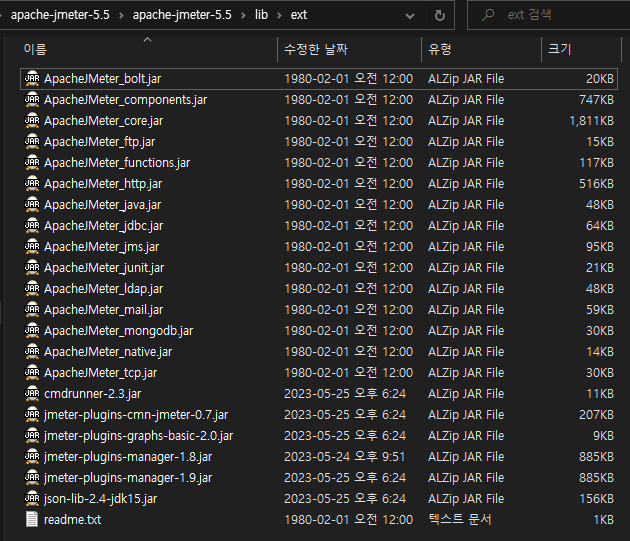Image resolution: width=630 pixels, height=541 pixels.
Task: Click the JAR icon of ApacheJMeter_mail.jar
Action: click(32, 309)
